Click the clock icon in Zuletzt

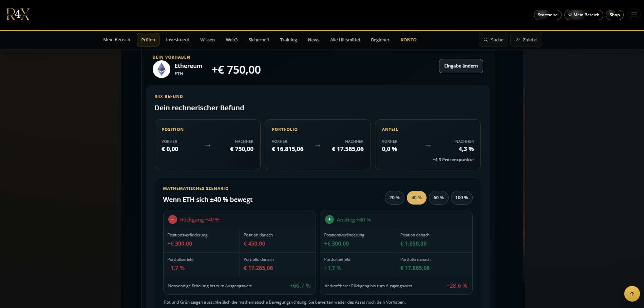[x=517, y=40]
